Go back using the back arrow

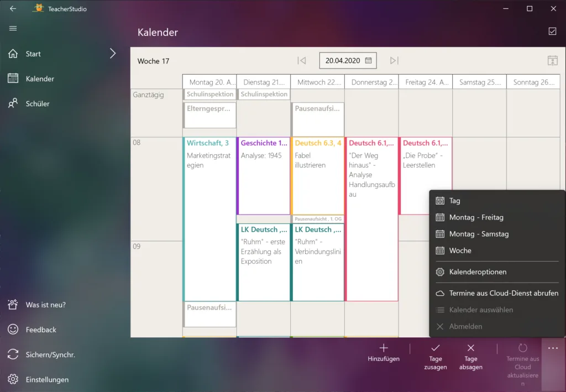13,9
